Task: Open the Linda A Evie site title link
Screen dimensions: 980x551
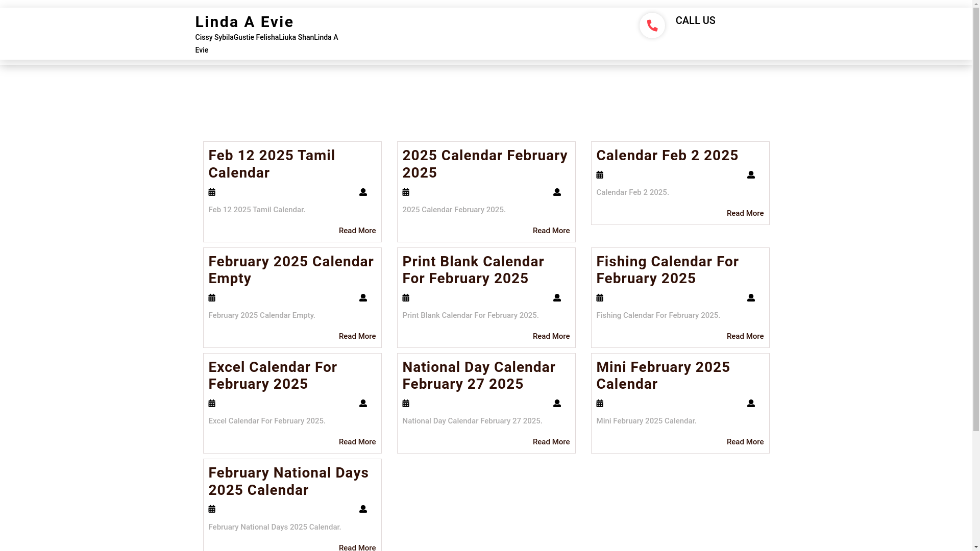Action: (244, 22)
